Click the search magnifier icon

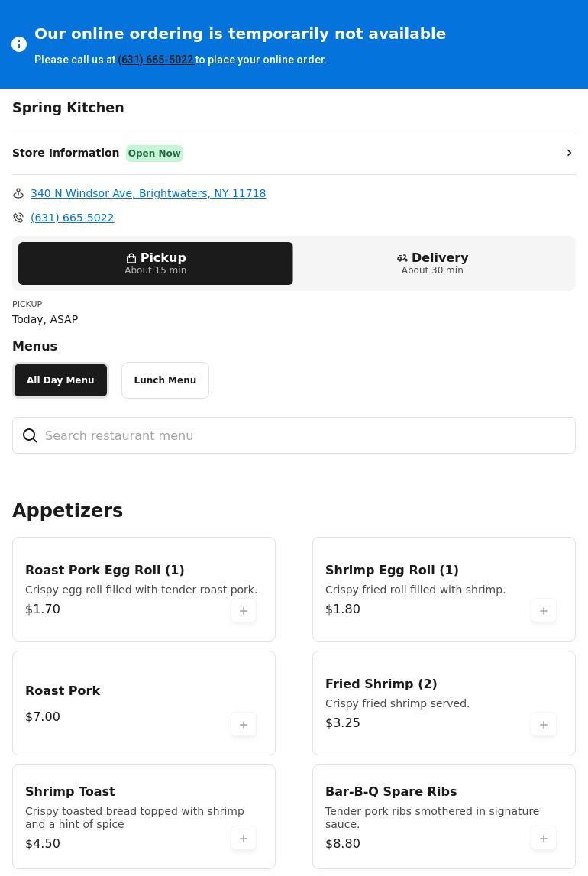pos(31,435)
